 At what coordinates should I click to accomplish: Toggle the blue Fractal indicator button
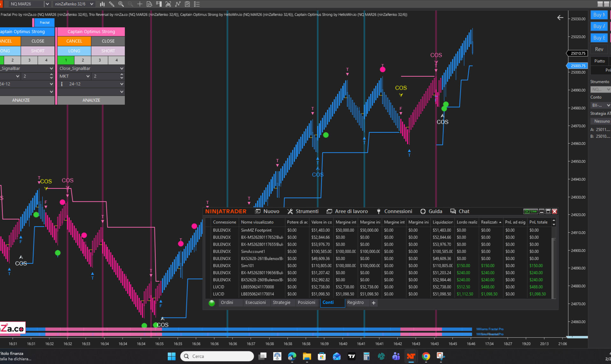(x=45, y=23)
